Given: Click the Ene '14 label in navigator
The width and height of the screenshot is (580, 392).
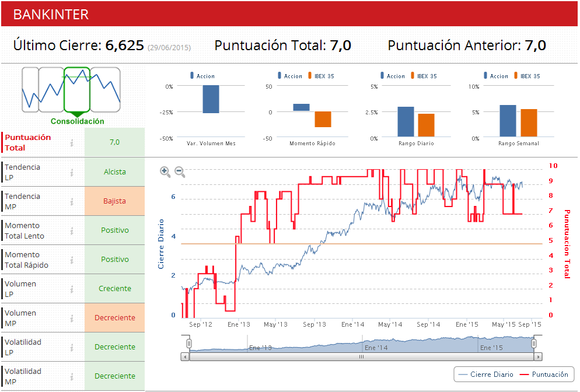Looking at the screenshot, I should pyautogui.click(x=376, y=348).
